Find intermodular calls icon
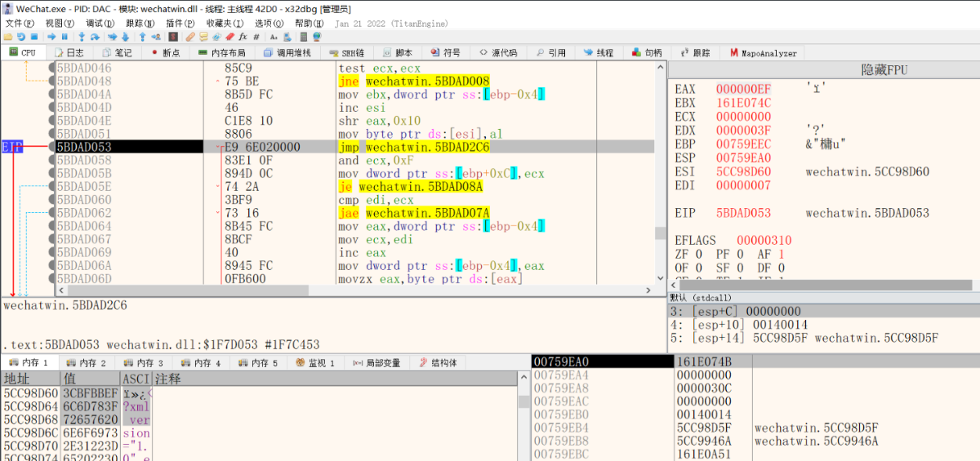The height and width of the screenshot is (461, 980). point(287,37)
